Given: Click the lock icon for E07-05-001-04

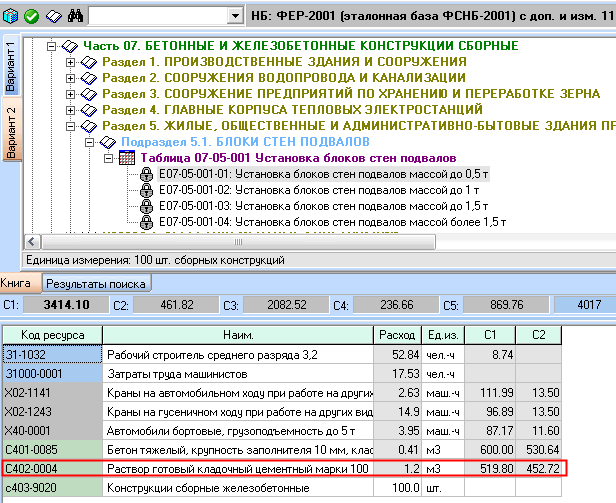Looking at the screenshot, I should [x=145, y=222].
